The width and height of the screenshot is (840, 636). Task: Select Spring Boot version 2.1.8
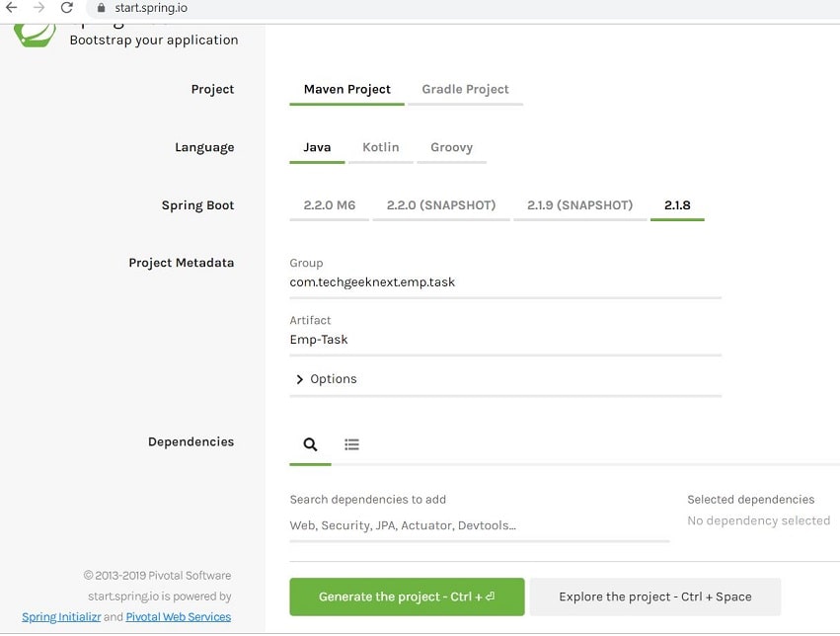point(677,205)
